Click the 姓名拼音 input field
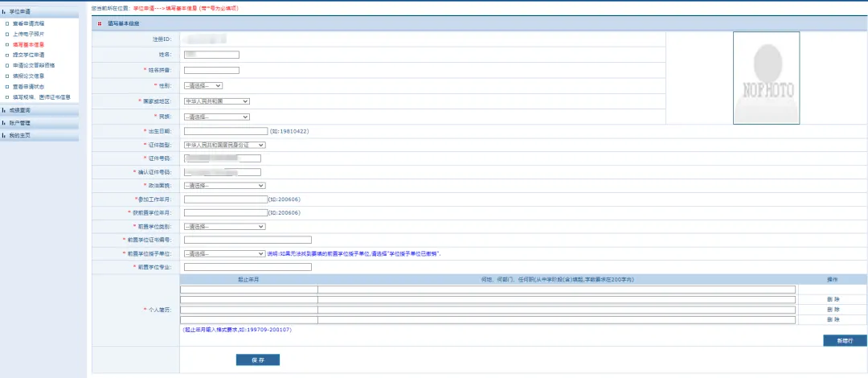Image resolution: width=868 pixels, height=378 pixels. tap(211, 70)
